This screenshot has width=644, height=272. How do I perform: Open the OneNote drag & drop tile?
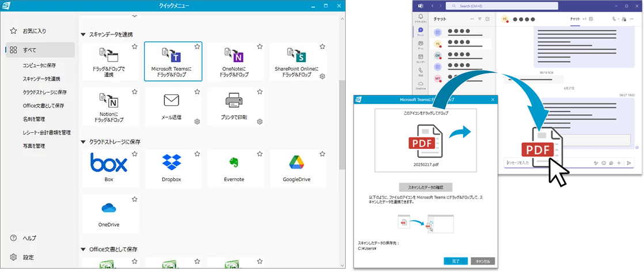[236, 61]
